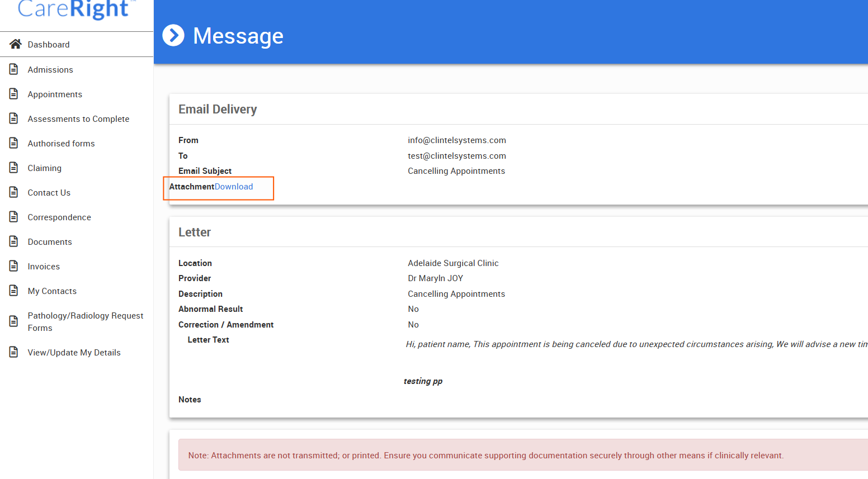Click the Letter section heading

coord(195,233)
